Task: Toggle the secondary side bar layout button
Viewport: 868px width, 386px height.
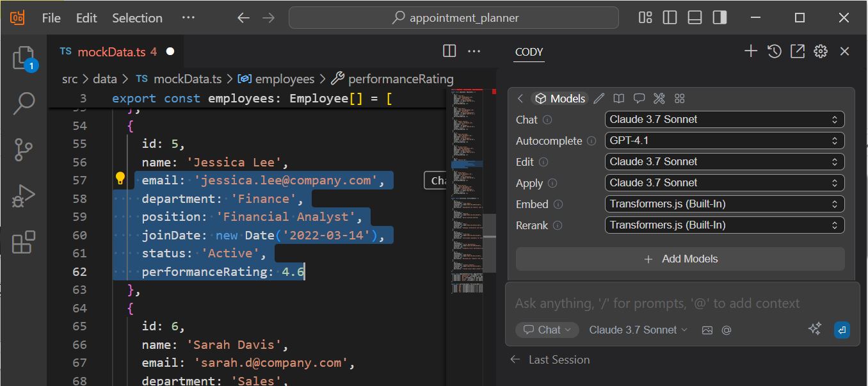Action: (x=719, y=18)
